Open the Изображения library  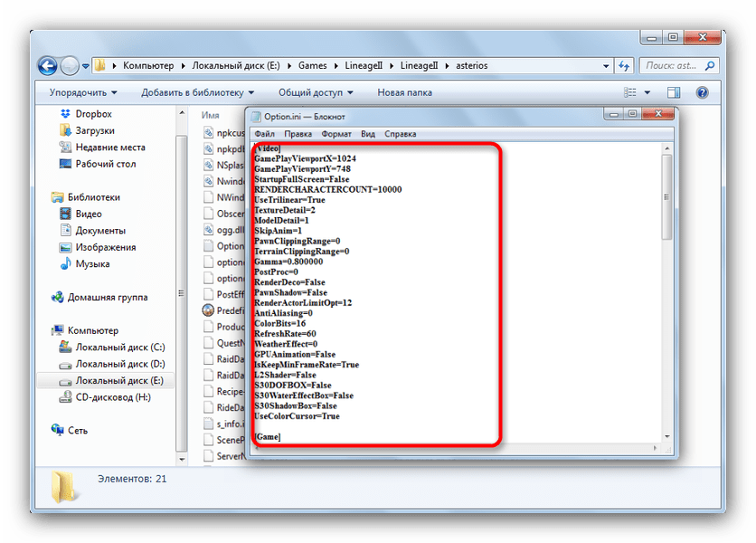click(98, 247)
